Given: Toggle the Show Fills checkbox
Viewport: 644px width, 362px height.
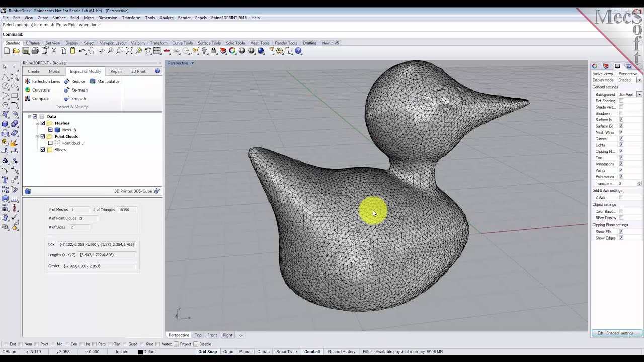Looking at the screenshot, I should (x=621, y=232).
